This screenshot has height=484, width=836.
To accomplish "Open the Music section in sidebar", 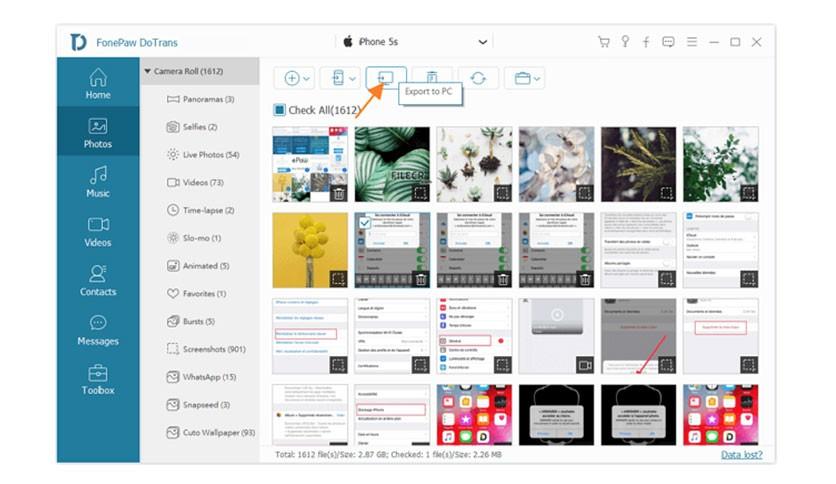I will tap(98, 182).
